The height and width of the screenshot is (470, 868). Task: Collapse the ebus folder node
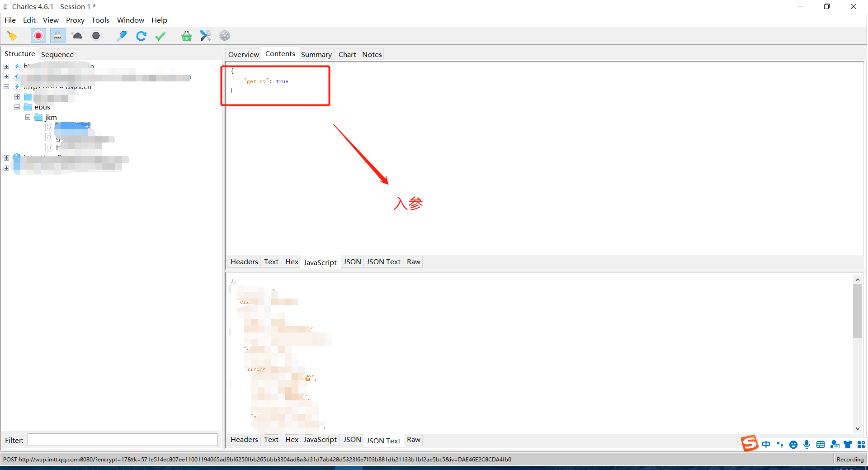click(17, 107)
